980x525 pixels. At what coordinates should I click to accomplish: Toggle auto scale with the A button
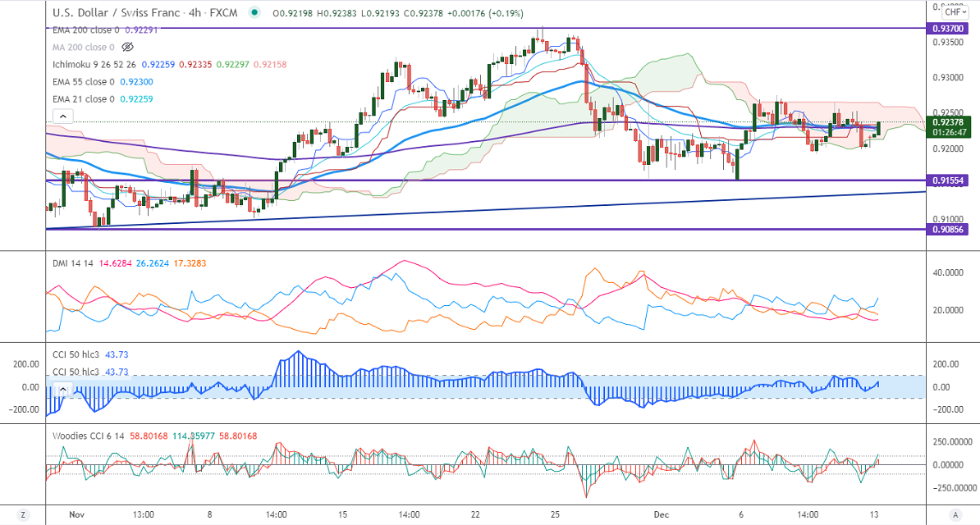tap(955, 515)
